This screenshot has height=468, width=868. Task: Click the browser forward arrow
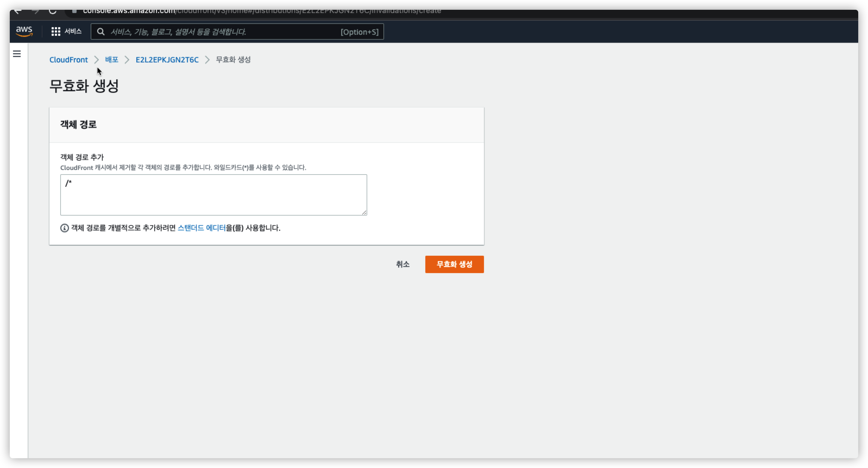pyautogui.click(x=35, y=11)
